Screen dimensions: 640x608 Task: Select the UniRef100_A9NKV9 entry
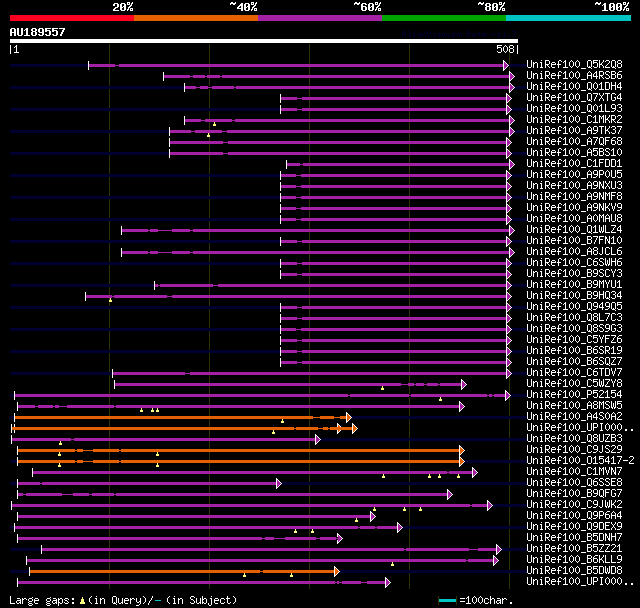click(574, 208)
